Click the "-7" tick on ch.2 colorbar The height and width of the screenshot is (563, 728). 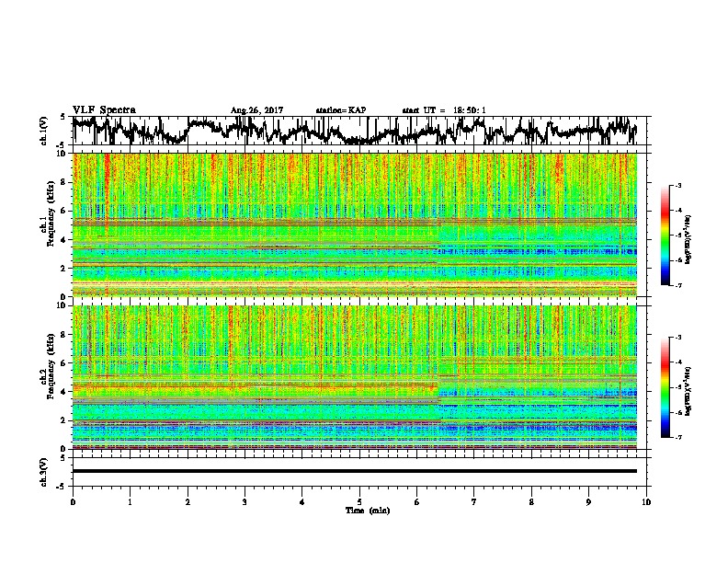[677, 437]
